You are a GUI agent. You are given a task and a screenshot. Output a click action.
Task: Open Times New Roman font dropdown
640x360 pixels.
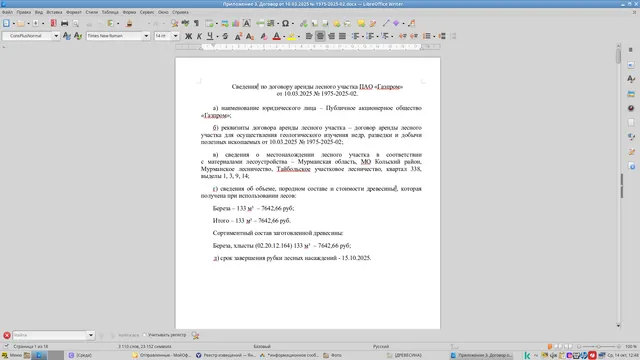(146, 36)
